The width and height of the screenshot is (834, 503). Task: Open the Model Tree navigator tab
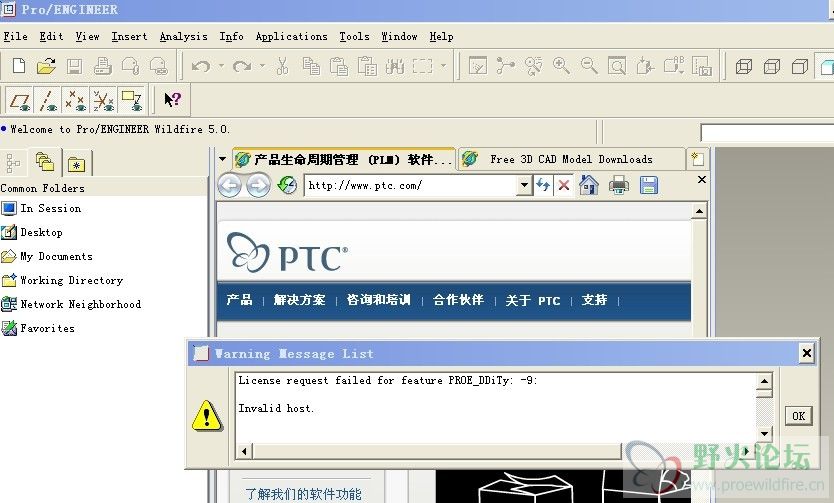13,163
